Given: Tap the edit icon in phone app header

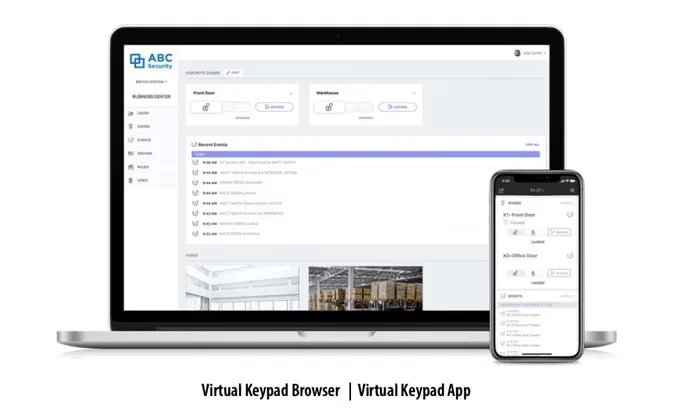Looking at the screenshot, I should pyautogui.click(x=501, y=191).
